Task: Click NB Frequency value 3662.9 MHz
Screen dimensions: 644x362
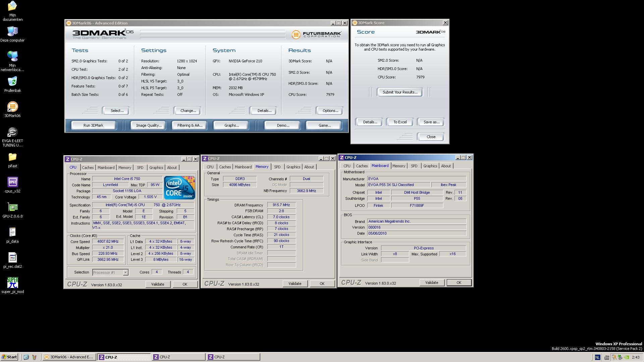Action: point(307,191)
